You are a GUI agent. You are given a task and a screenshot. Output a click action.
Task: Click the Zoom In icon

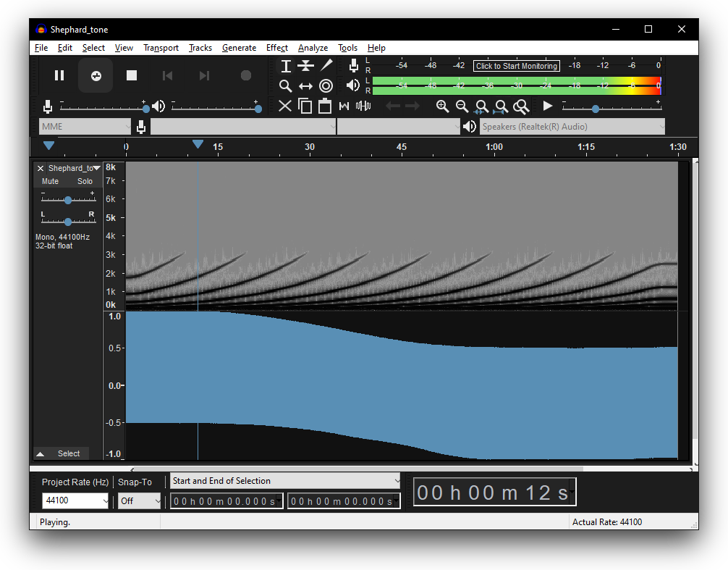point(442,106)
